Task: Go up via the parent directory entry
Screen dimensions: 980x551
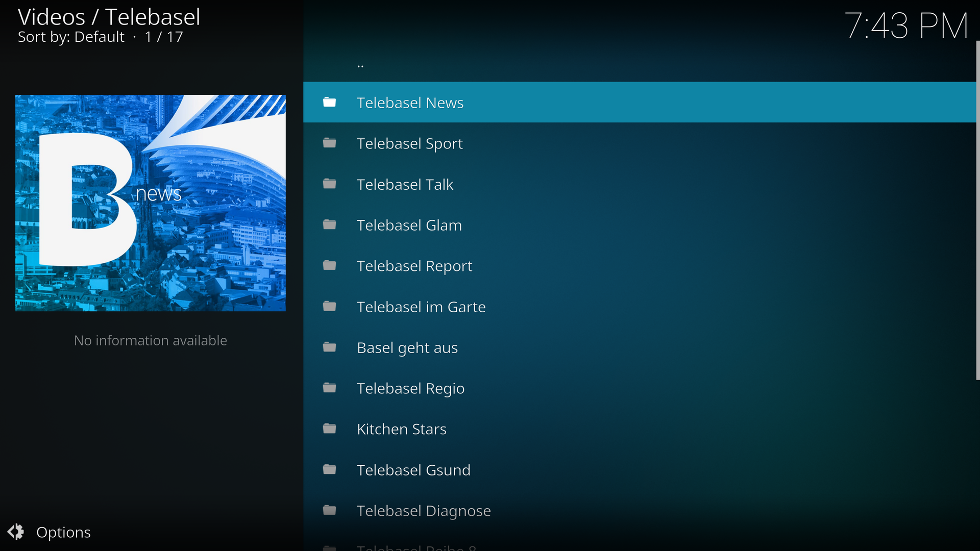Action: (360, 65)
